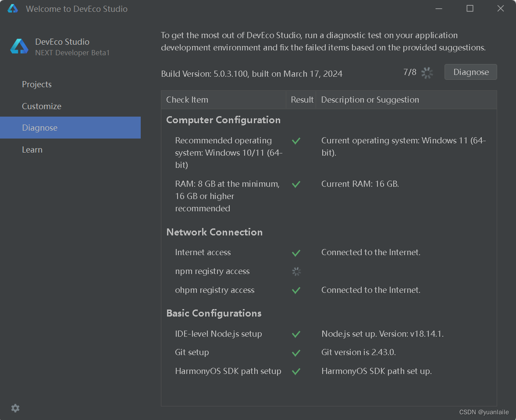Maximize the DevEco Studio window
Screen dimensions: 516x420
pyautogui.click(x=470, y=9)
